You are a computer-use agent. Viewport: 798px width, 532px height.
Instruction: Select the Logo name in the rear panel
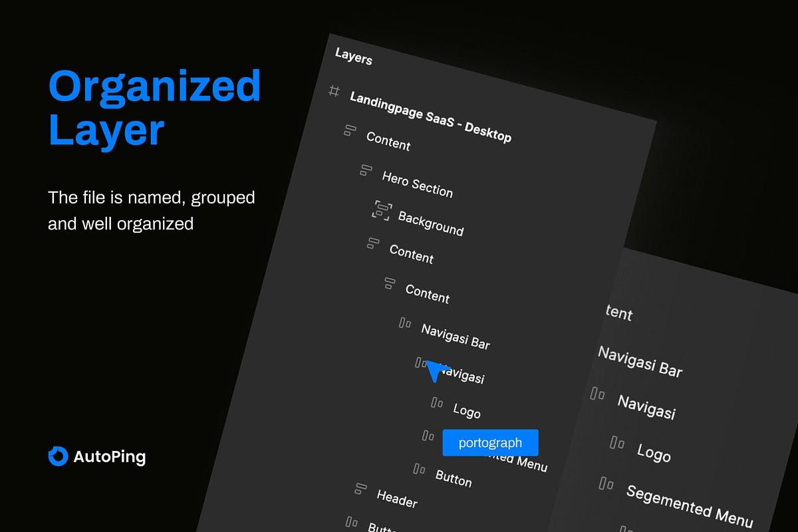pyautogui.click(x=654, y=452)
